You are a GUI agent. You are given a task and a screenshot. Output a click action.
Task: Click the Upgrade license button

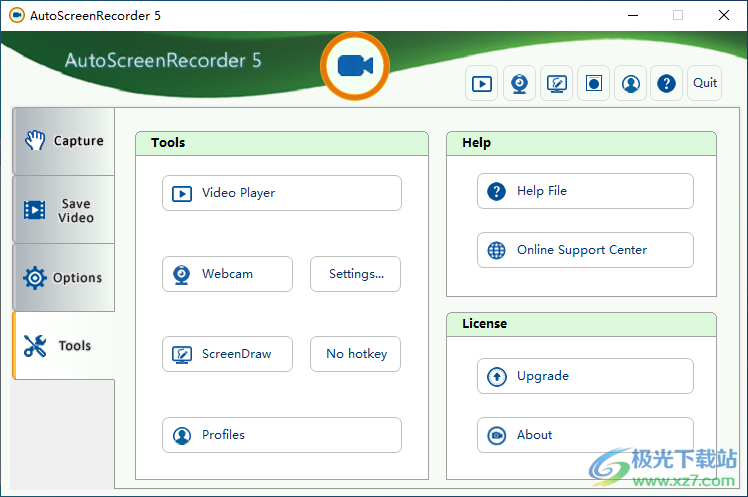click(585, 376)
